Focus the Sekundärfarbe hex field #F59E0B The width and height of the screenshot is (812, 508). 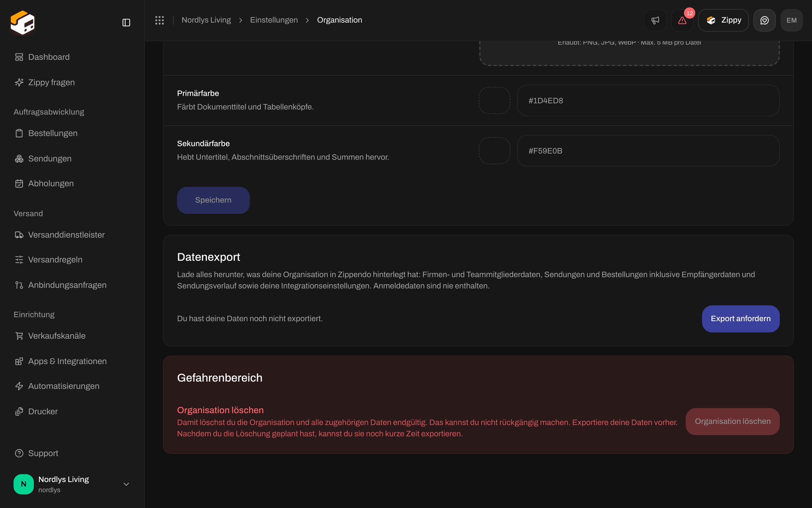click(x=648, y=150)
